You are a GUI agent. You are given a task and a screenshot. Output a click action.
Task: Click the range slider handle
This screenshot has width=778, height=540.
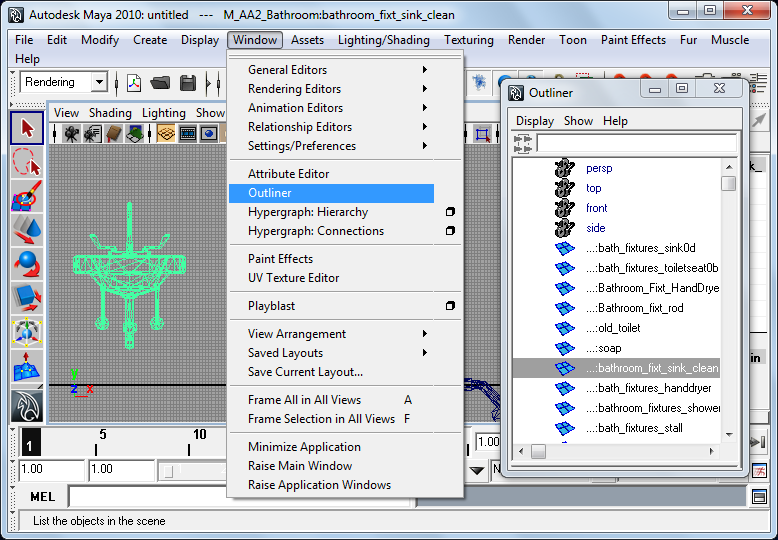tap(169, 471)
